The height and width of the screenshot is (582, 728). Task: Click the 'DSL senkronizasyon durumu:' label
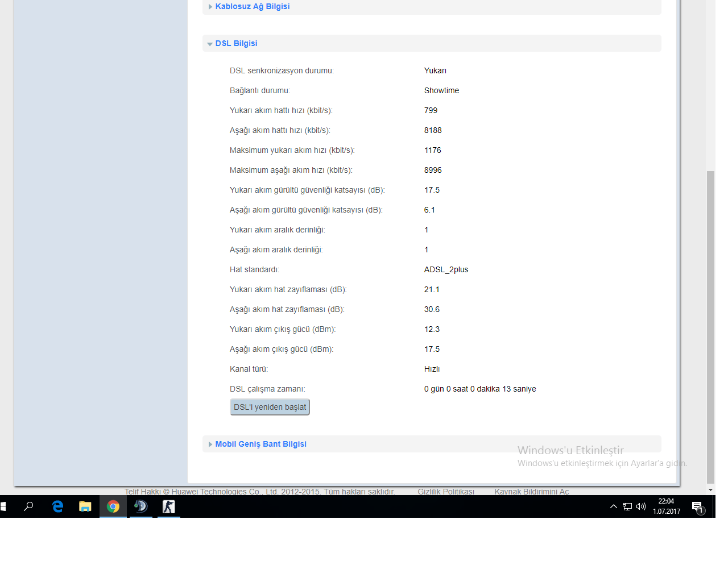pos(282,70)
